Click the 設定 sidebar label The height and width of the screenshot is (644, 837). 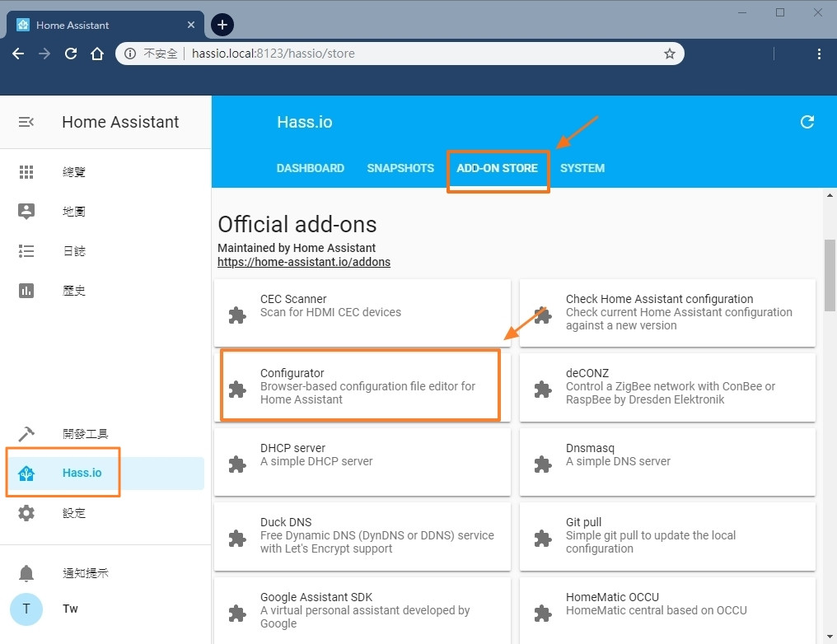tap(73, 513)
